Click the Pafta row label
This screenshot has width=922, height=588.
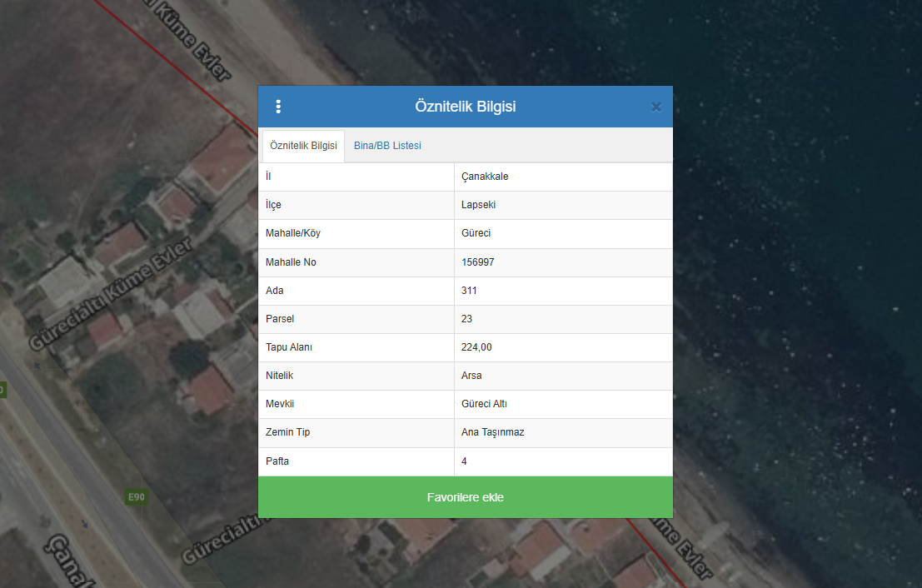pyautogui.click(x=277, y=461)
